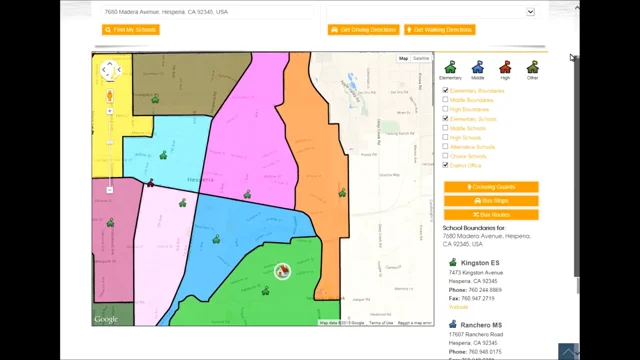The height and width of the screenshot is (360, 640).
Task: Click school marker in mauve boundary
Action: click(111, 222)
